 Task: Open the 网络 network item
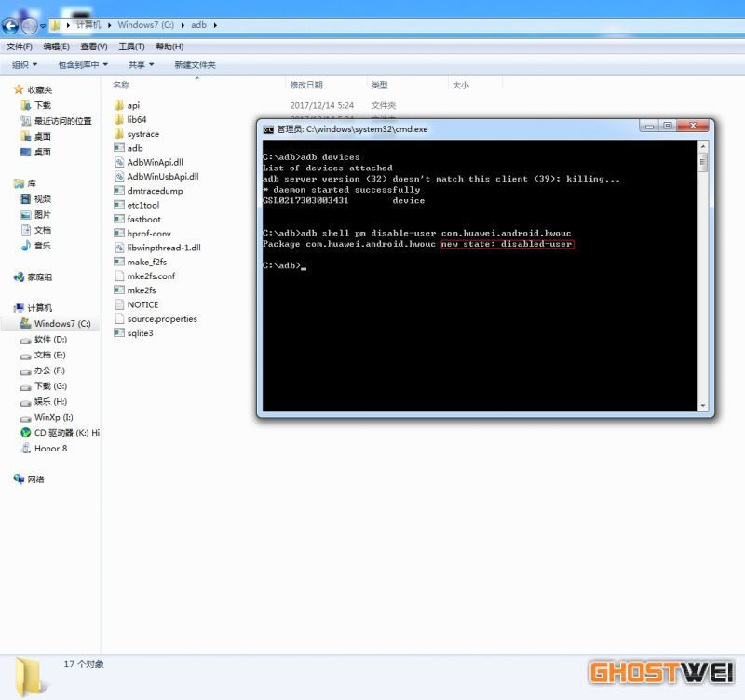pyautogui.click(x=35, y=479)
